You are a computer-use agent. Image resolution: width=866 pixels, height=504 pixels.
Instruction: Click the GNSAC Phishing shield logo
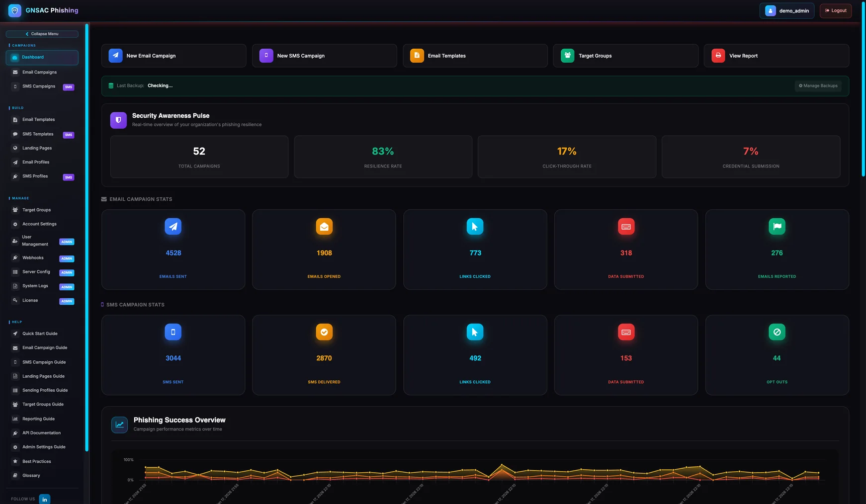click(x=15, y=10)
